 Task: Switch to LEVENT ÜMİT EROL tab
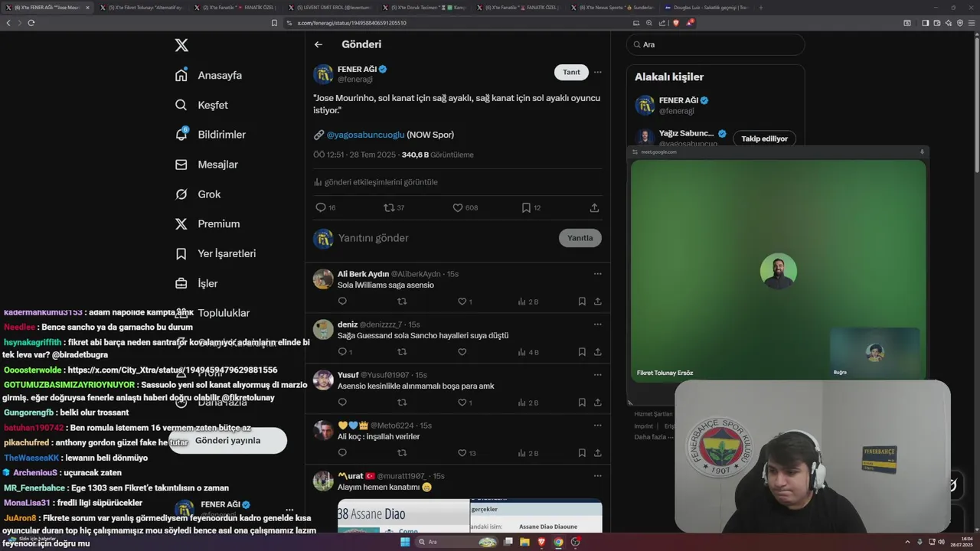pos(331,8)
